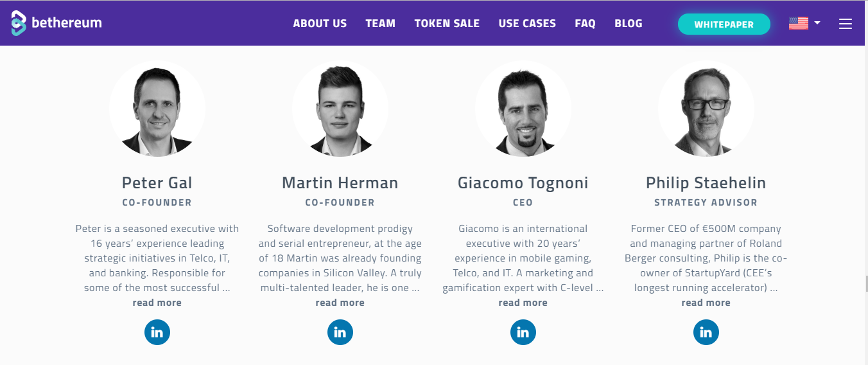Expand Peter Gal's bio with read more
Screen dimensions: 868x365
(x=157, y=303)
